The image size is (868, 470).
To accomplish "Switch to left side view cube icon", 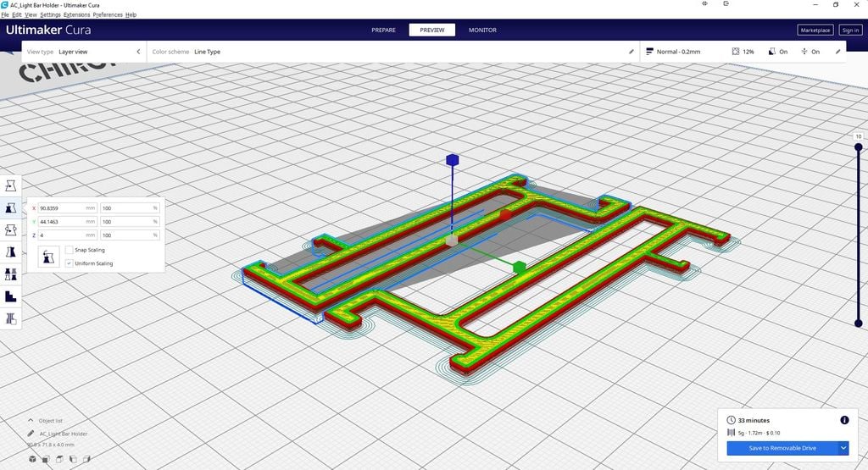I will pos(73,459).
